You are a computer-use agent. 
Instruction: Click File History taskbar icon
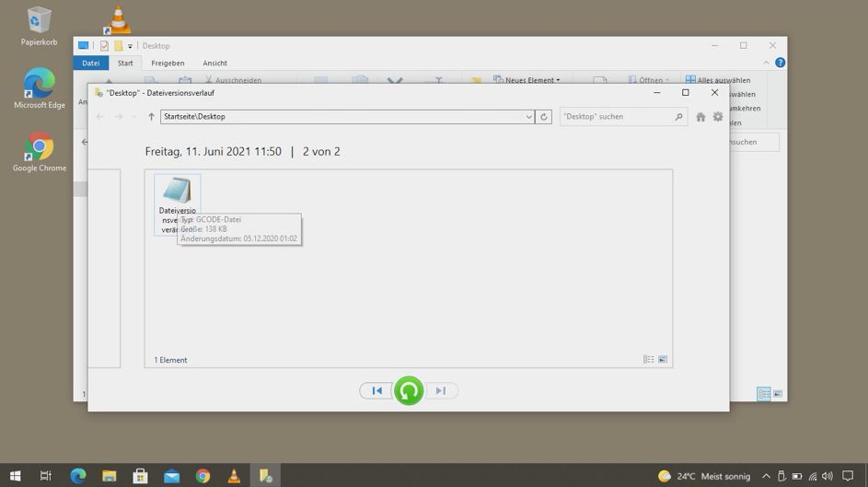[265, 476]
